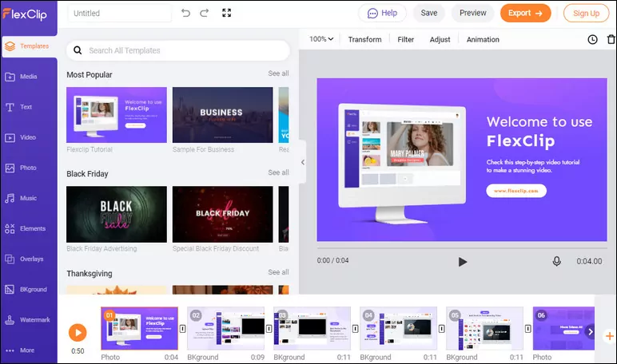
Task: Click transition icon between scenes 02 and 03
Action: pyautogui.click(x=269, y=329)
